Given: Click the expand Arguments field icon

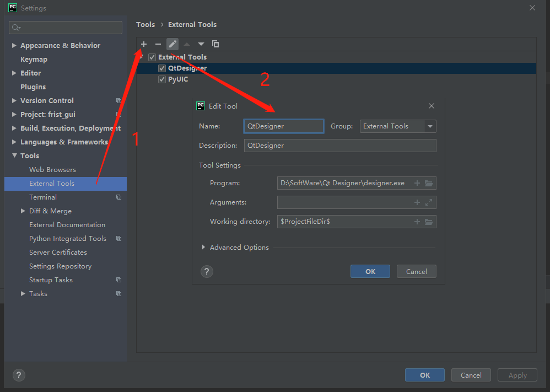Looking at the screenshot, I should pos(429,202).
